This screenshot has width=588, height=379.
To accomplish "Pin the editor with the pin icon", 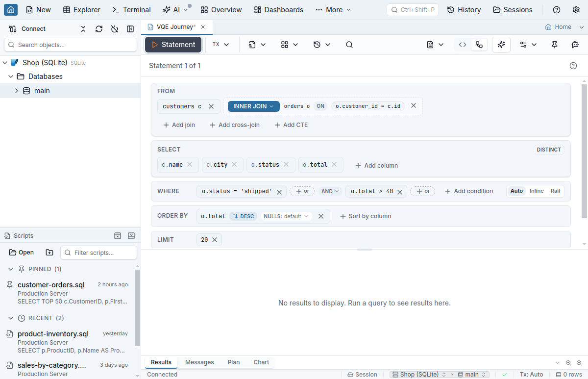I will pyautogui.click(x=555, y=45).
